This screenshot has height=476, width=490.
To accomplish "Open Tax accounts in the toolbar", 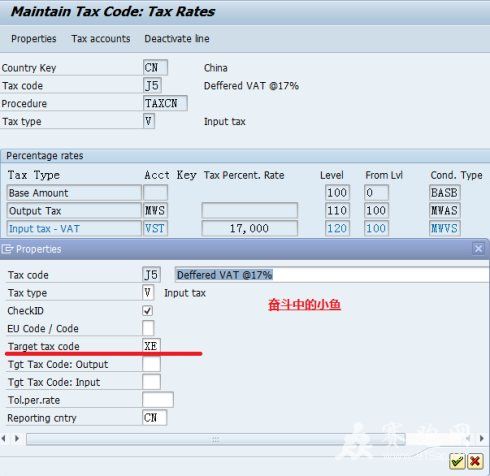I will tap(101, 39).
